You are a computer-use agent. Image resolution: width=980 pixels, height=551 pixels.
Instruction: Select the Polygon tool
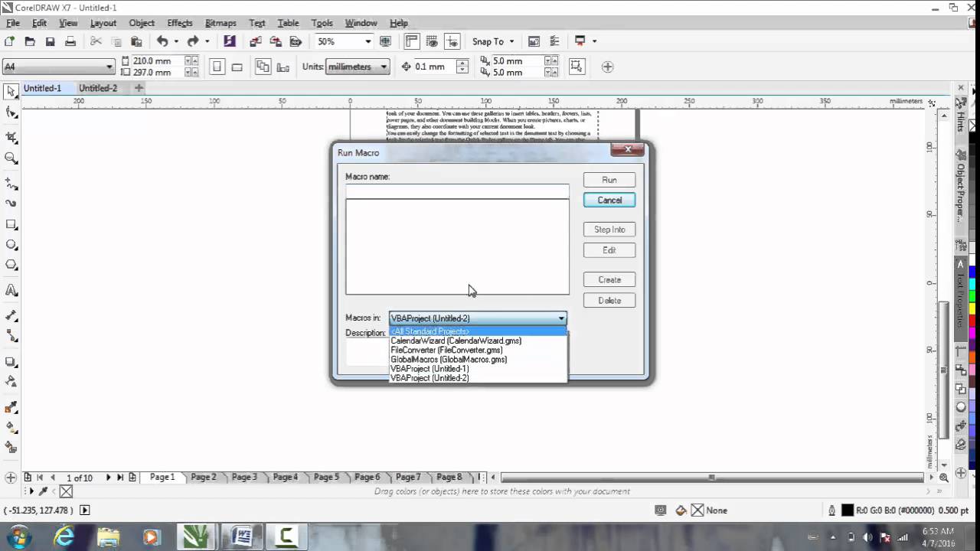[11, 265]
